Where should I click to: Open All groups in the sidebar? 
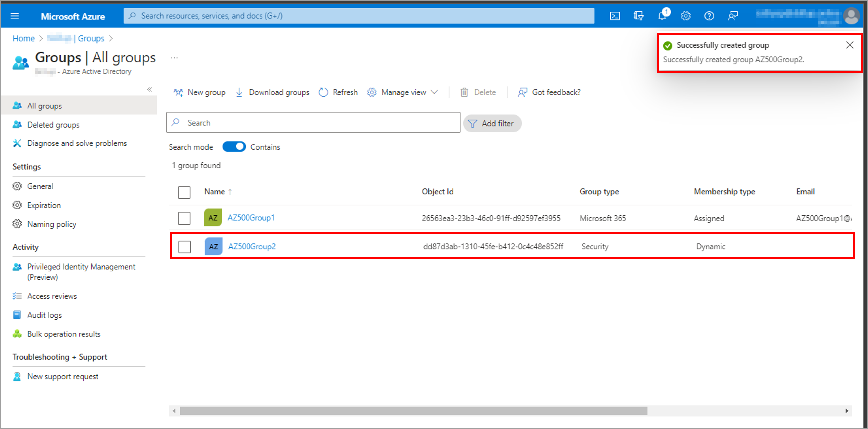(x=79, y=106)
